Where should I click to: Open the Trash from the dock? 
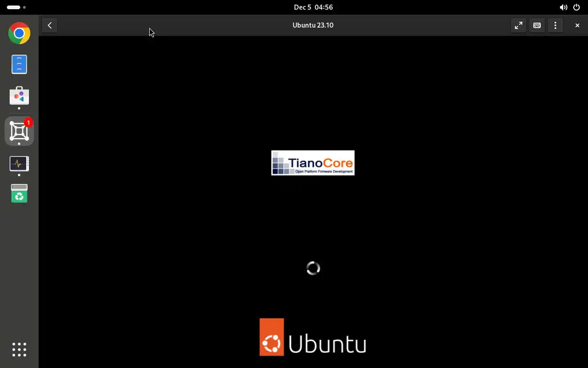click(19, 193)
